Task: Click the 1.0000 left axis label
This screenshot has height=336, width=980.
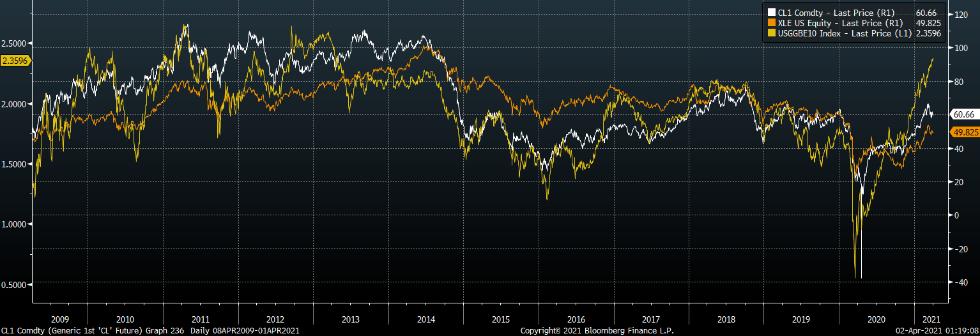Action: pos(15,224)
